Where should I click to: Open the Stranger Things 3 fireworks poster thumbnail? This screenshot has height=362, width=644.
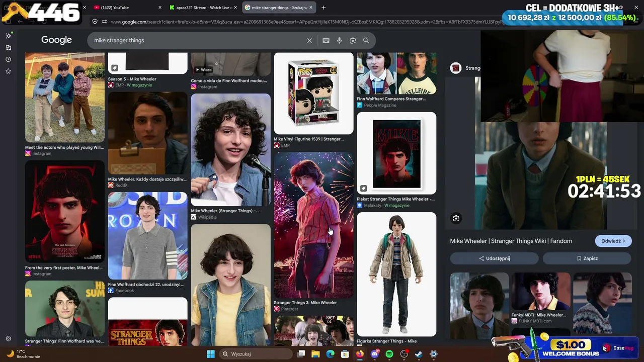point(313,225)
